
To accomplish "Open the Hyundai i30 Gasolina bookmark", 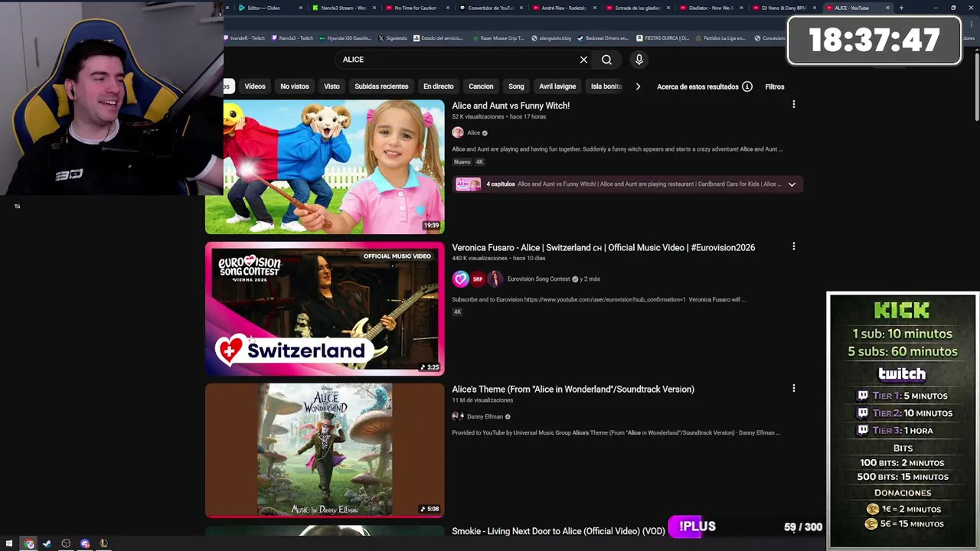I will (346, 38).
